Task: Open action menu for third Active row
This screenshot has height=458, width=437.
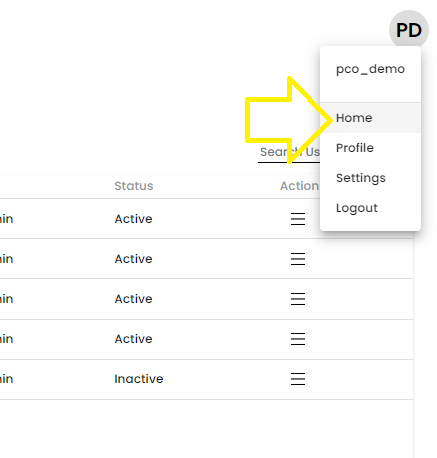Action: tap(298, 299)
